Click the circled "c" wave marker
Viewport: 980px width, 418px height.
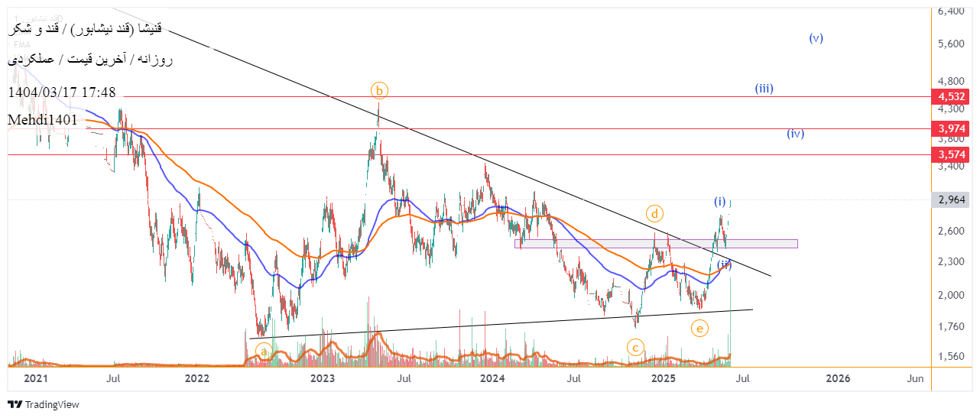(635, 348)
